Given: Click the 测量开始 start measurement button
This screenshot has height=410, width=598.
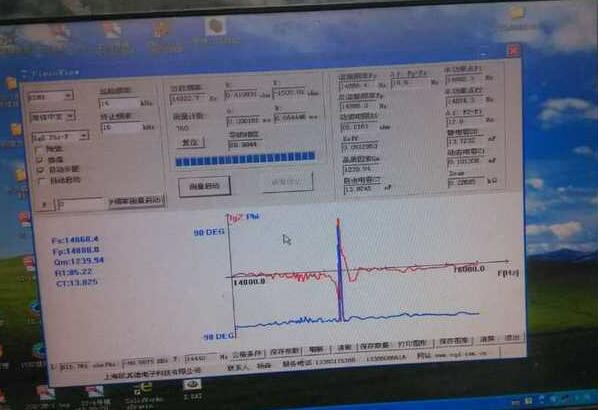Looking at the screenshot, I should tap(204, 186).
